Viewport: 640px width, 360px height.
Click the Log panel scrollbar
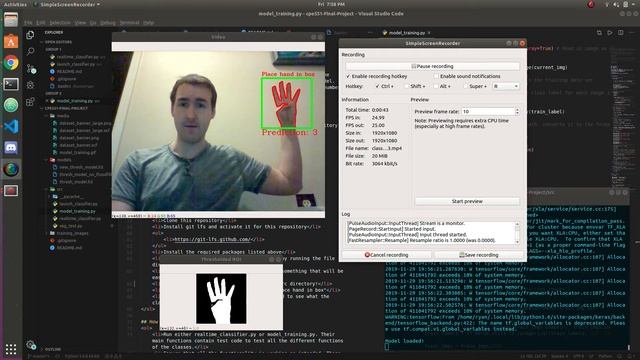click(x=517, y=233)
